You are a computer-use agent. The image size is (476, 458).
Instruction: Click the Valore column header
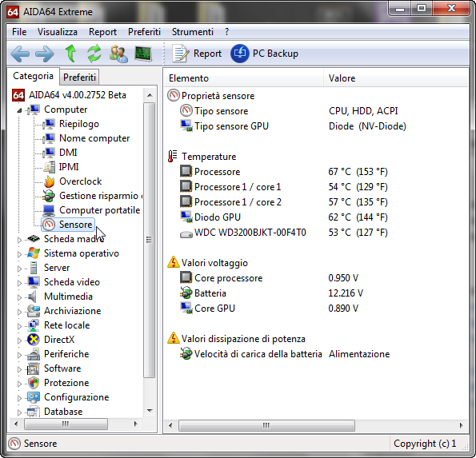pyautogui.click(x=397, y=78)
